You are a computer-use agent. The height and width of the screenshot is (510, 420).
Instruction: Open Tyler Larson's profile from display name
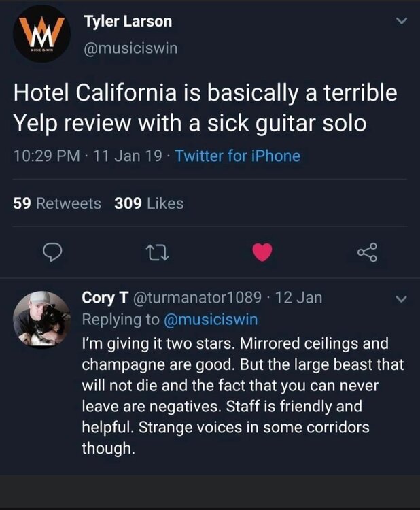128,21
